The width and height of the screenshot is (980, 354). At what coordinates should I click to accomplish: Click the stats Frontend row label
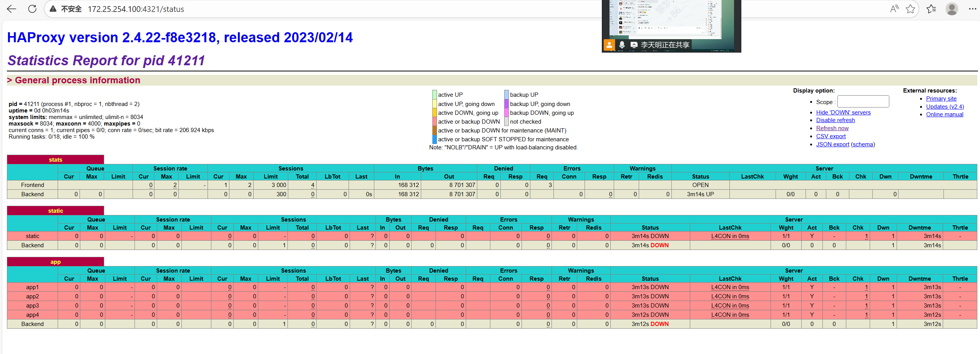[x=33, y=185]
